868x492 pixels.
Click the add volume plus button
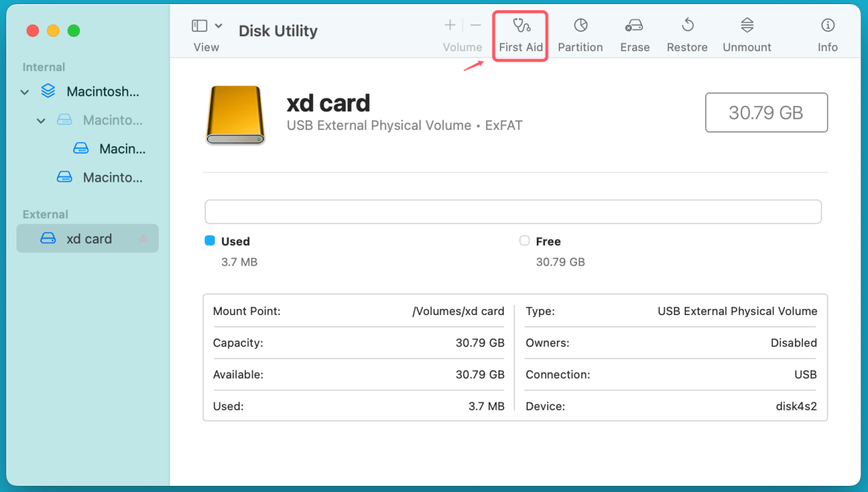(x=450, y=26)
